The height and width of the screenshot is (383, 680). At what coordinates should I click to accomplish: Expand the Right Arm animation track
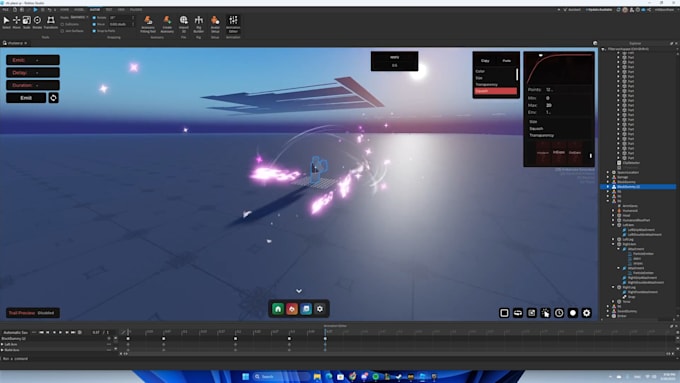(3, 350)
